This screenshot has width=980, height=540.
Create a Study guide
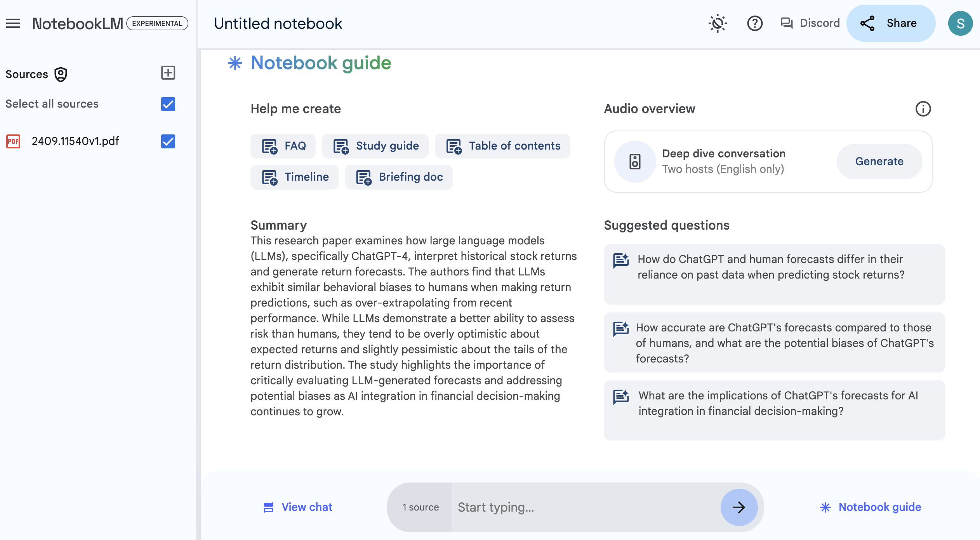(375, 146)
